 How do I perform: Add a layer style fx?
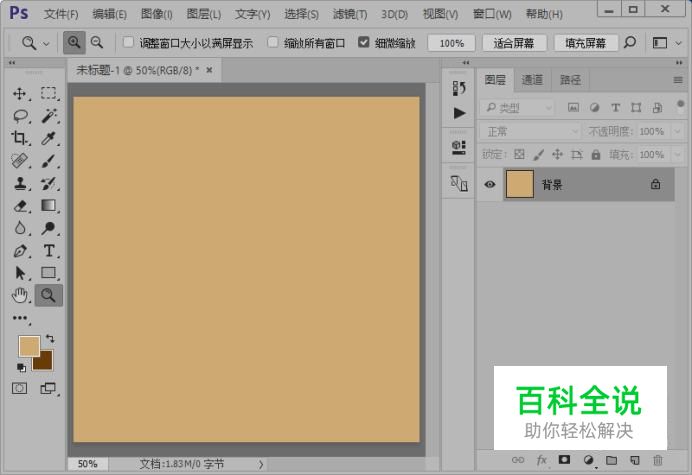click(542, 460)
